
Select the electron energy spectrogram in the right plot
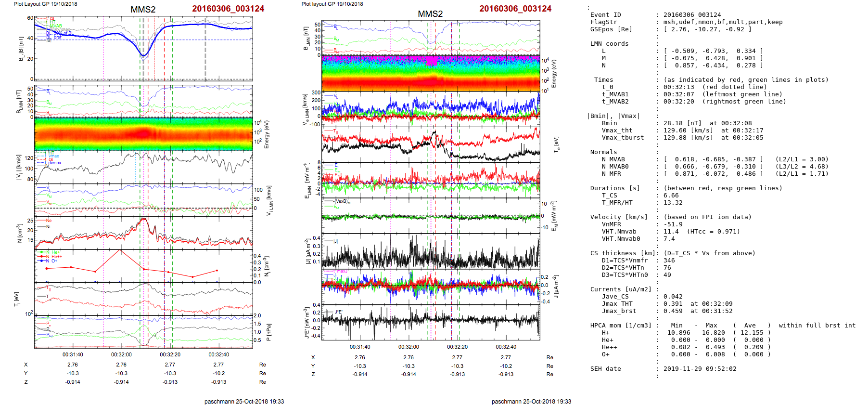430,73
